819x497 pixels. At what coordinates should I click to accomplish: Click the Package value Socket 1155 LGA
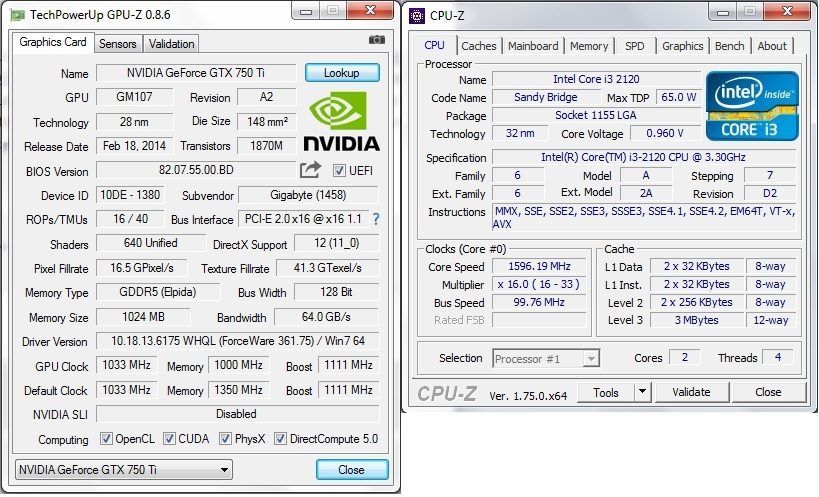pos(596,115)
